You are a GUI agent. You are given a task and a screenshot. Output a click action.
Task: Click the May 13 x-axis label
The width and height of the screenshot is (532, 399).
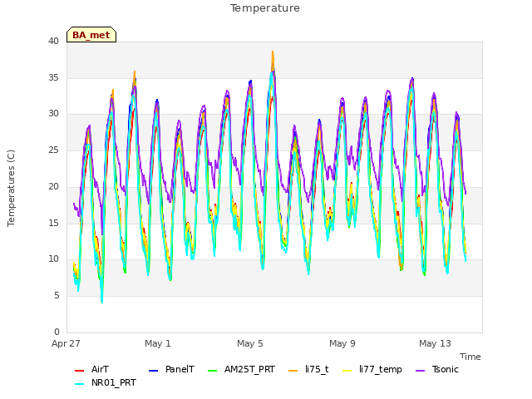[x=435, y=343]
